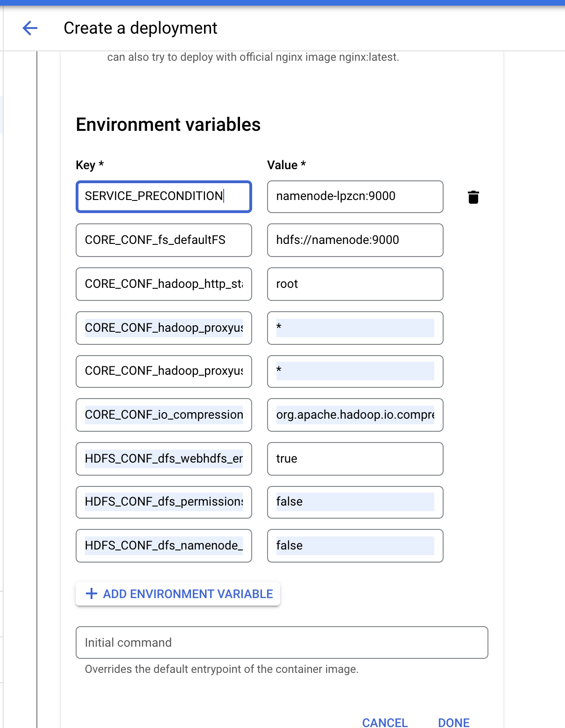Delete the SERVICE_PRECONDITION environment variable
This screenshot has height=728, width=565.
pyautogui.click(x=473, y=197)
